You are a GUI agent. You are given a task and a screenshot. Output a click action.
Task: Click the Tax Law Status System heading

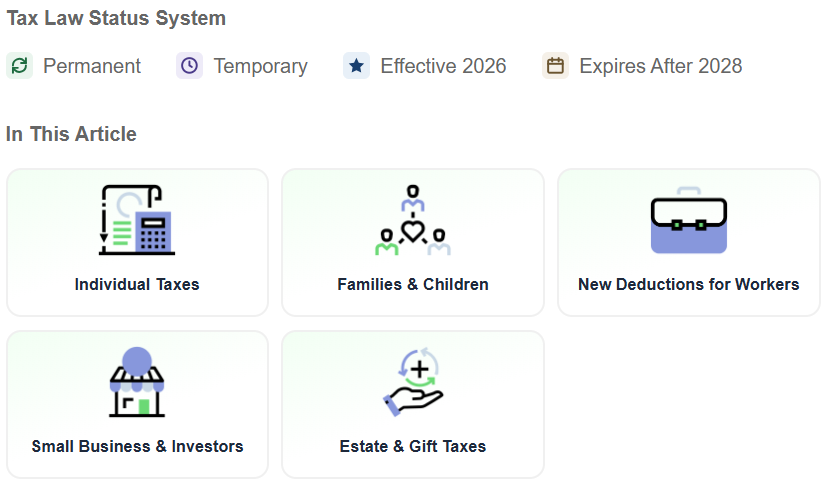click(x=116, y=18)
